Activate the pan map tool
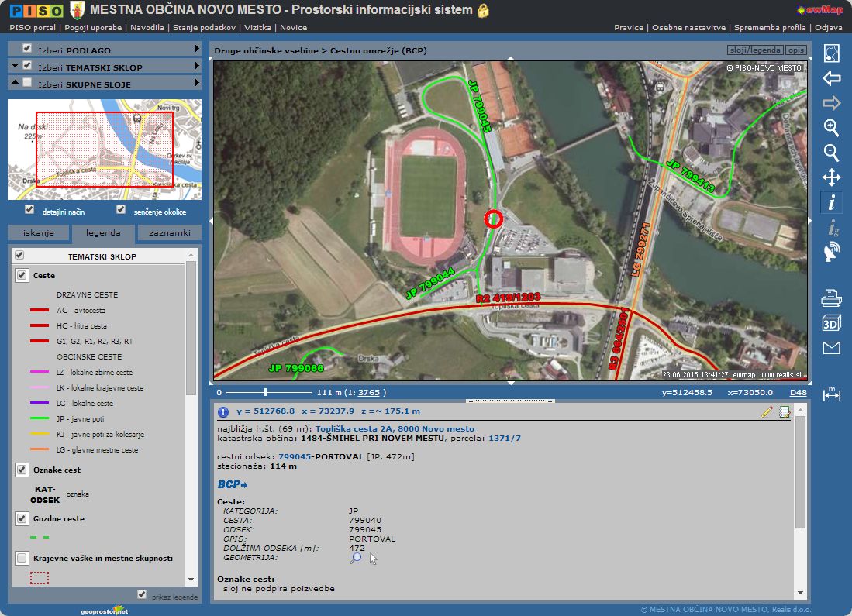The image size is (852, 616). tap(831, 177)
